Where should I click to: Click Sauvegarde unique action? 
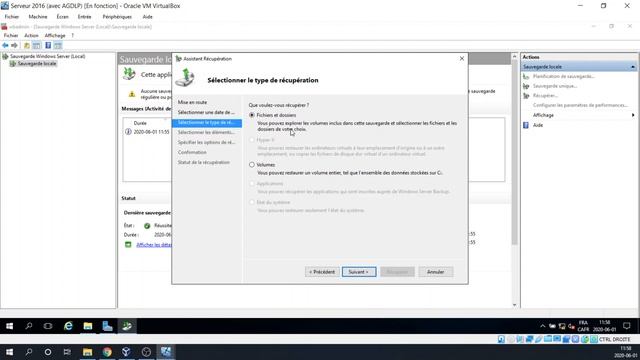(555, 86)
